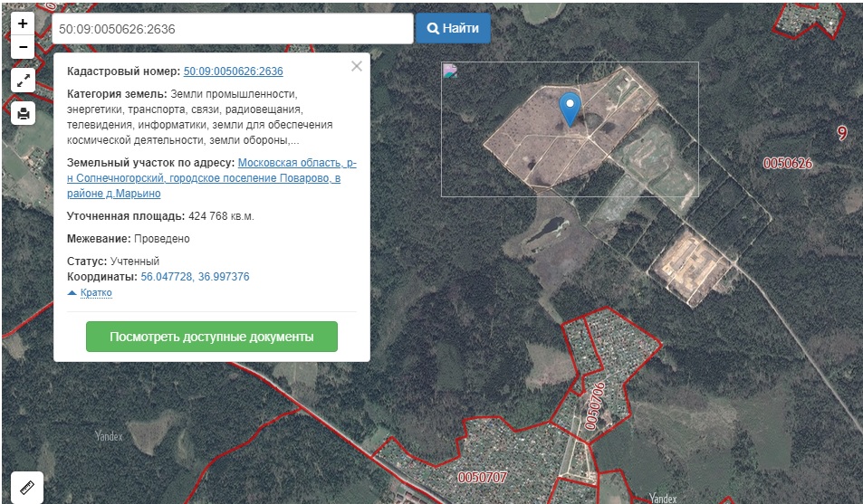The height and width of the screenshot is (504, 863).
Task: Select cadastral quarter label 0050706
Action: (x=594, y=406)
